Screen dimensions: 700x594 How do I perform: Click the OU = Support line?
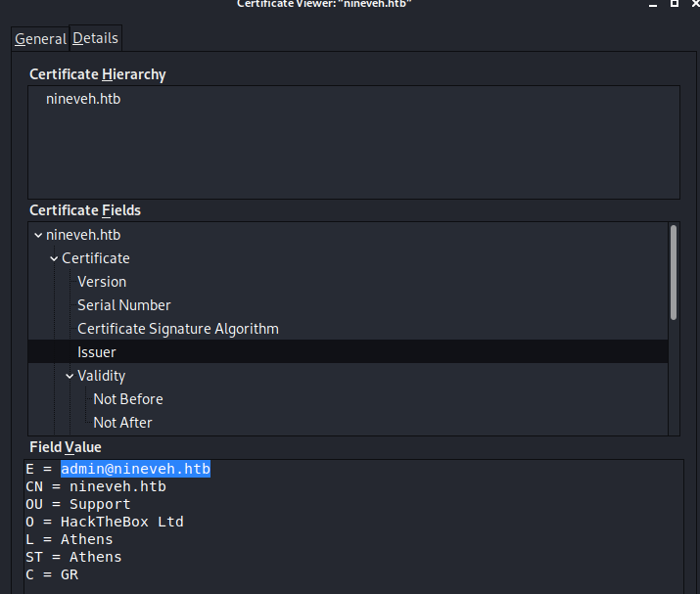(78, 504)
